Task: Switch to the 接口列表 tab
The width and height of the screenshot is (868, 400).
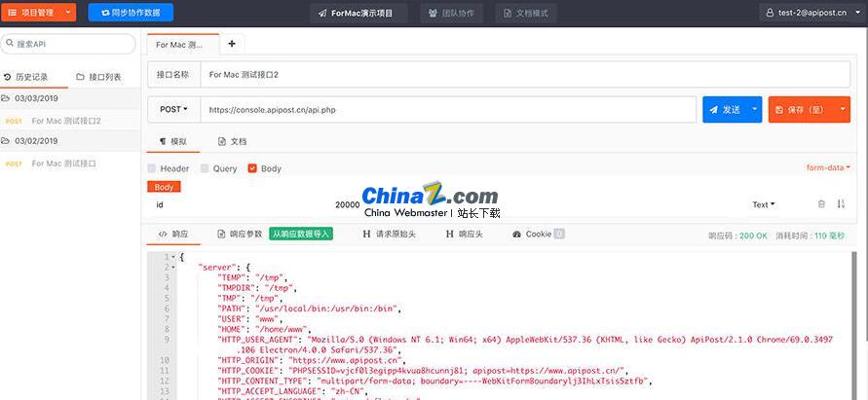Action: (x=98, y=77)
